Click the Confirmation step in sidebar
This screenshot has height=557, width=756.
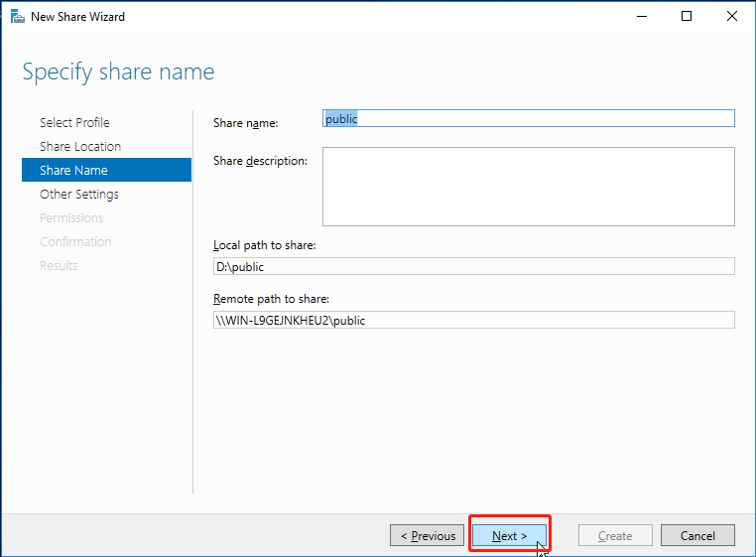tap(75, 241)
